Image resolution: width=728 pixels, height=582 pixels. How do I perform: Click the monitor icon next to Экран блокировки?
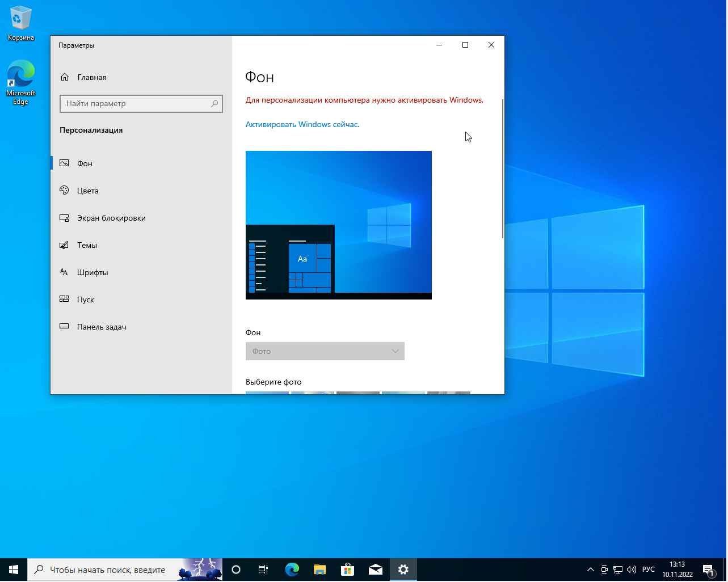64,218
